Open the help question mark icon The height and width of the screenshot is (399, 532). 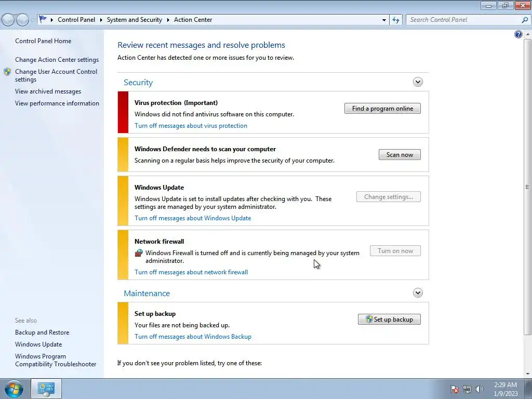[518, 34]
